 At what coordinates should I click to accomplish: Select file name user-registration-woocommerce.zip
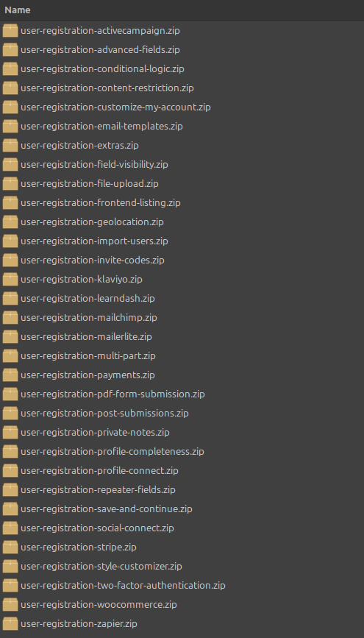pos(99,604)
